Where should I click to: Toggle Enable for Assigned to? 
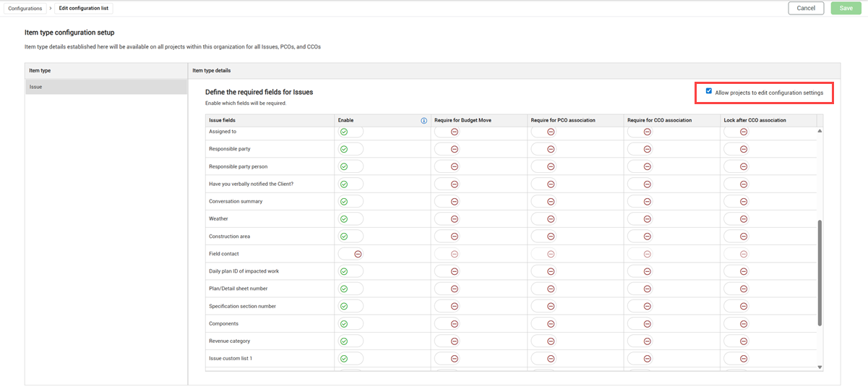[351, 132]
